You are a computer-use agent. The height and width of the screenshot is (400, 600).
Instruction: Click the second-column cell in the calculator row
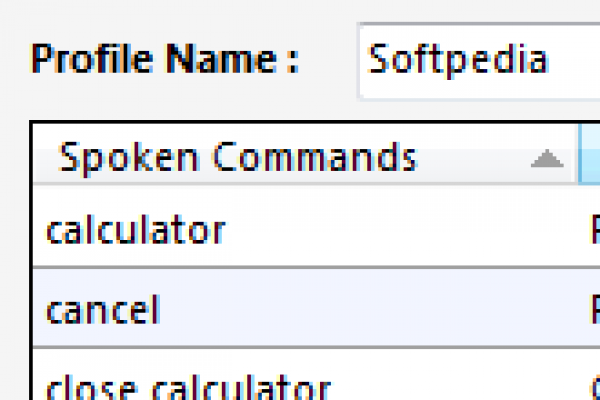(594, 230)
